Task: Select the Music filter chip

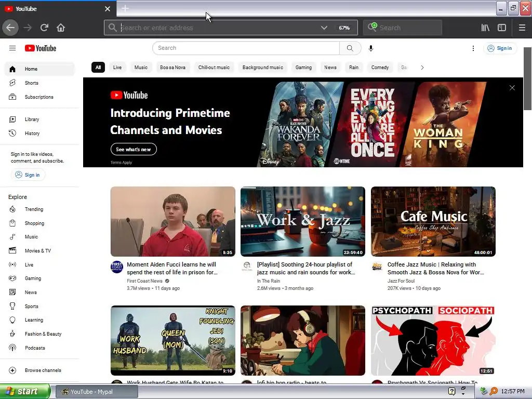Action: click(141, 68)
